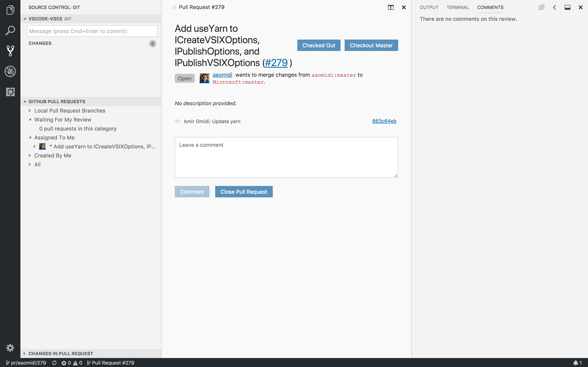This screenshot has height=367, width=588.
Task: Select the Debug icon in activity bar
Action: click(10, 71)
